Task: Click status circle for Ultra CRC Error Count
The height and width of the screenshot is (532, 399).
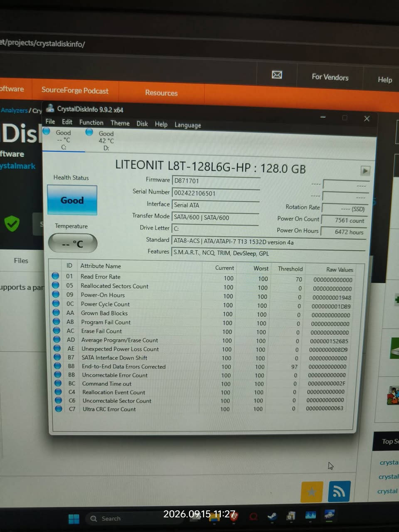Action: pyautogui.click(x=59, y=409)
